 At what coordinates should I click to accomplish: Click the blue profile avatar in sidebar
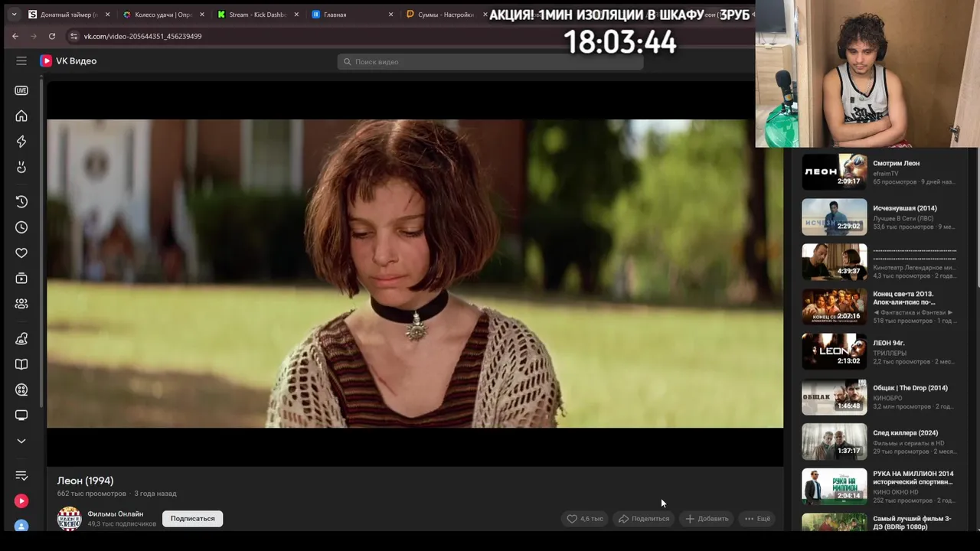[x=21, y=526]
